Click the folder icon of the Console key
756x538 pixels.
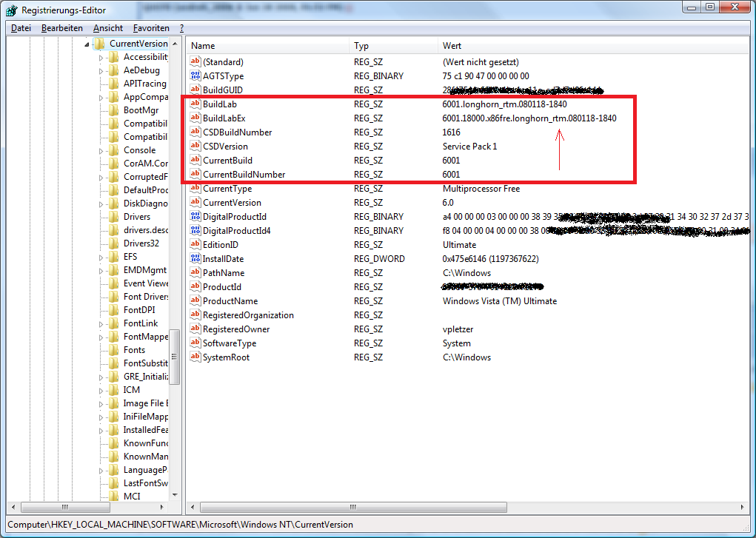tap(114, 150)
